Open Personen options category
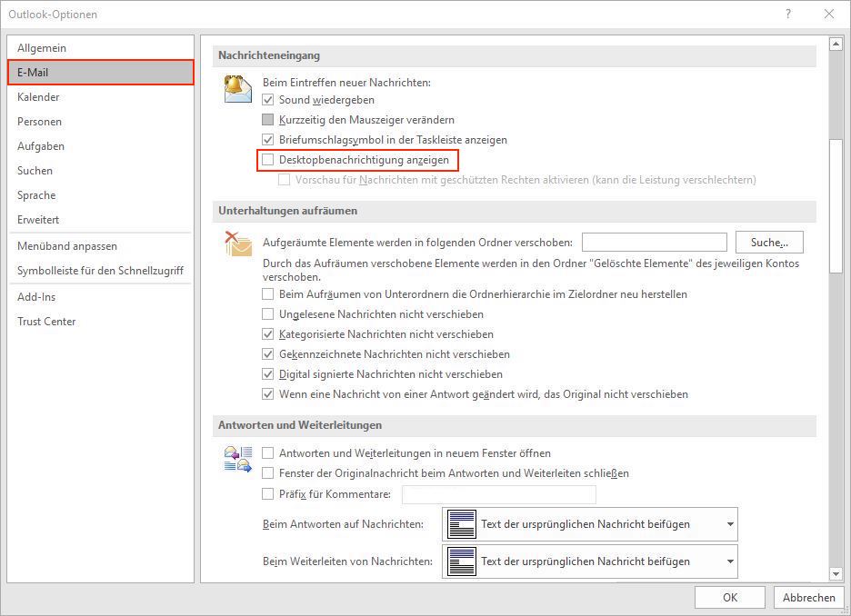The width and height of the screenshot is (851, 616). tap(101, 122)
